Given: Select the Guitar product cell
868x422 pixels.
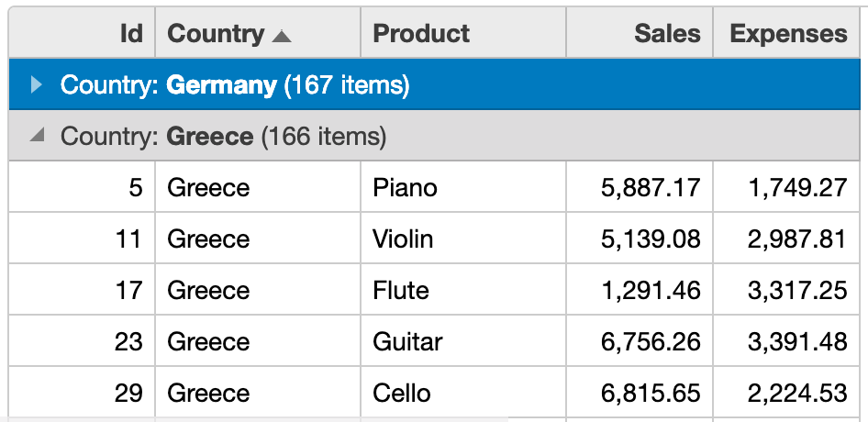Looking at the screenshot, I should pyautogui.click(x=463, y=341).
